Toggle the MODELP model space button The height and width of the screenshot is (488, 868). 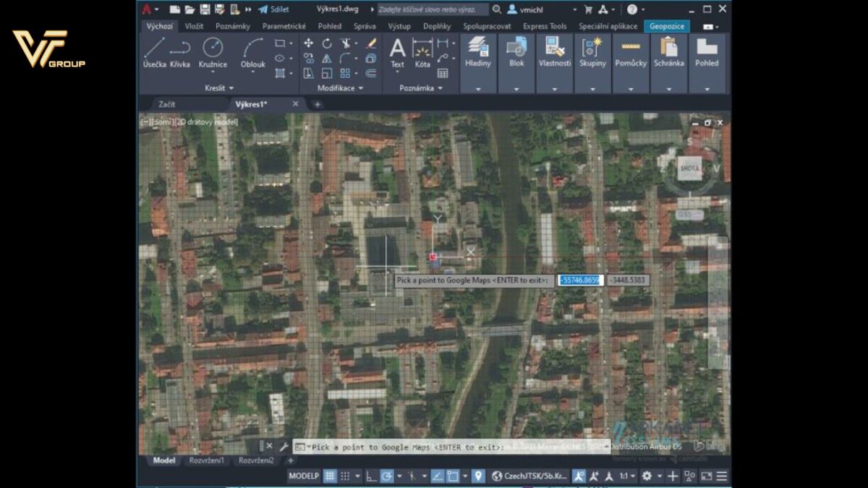point(303,476)
